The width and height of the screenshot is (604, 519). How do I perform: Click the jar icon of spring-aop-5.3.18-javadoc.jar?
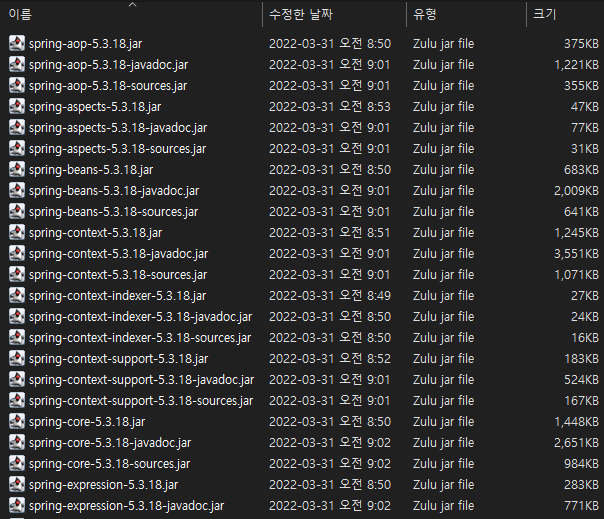click(17, 64)
